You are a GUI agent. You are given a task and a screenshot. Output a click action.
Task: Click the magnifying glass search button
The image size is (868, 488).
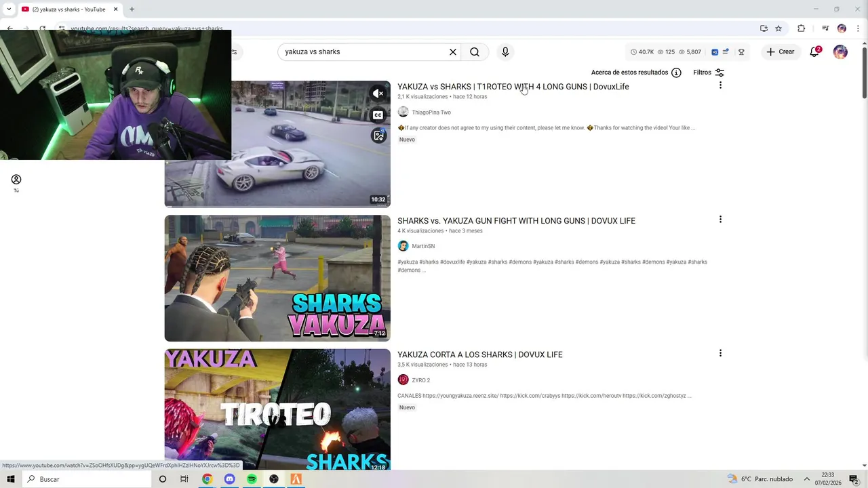coord(475,52)
